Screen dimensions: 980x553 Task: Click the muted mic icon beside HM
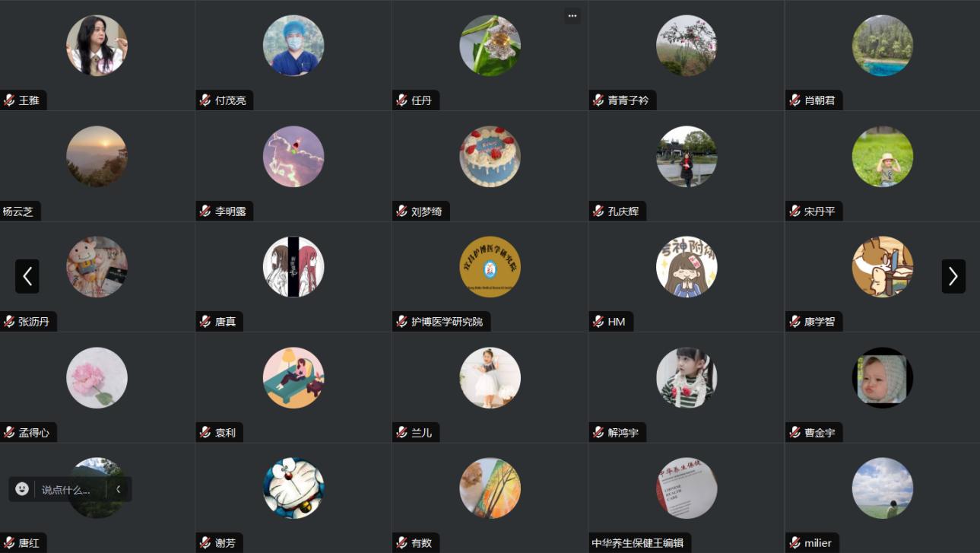coord(598,322)
